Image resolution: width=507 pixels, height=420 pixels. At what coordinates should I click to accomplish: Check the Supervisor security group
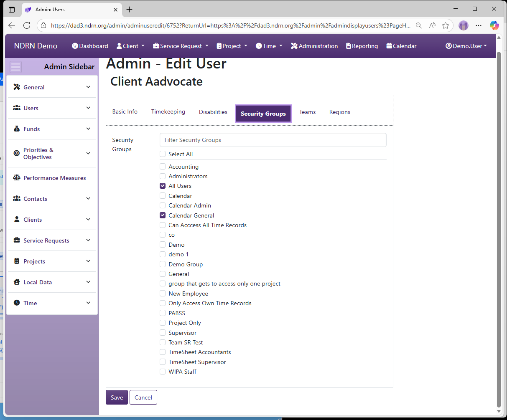(163, 333)
